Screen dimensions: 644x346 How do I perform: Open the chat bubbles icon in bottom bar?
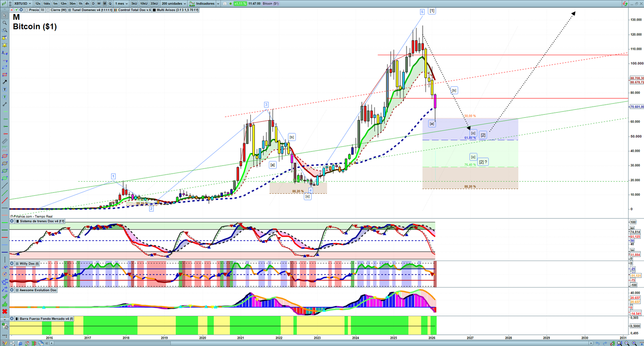point(20,343)
